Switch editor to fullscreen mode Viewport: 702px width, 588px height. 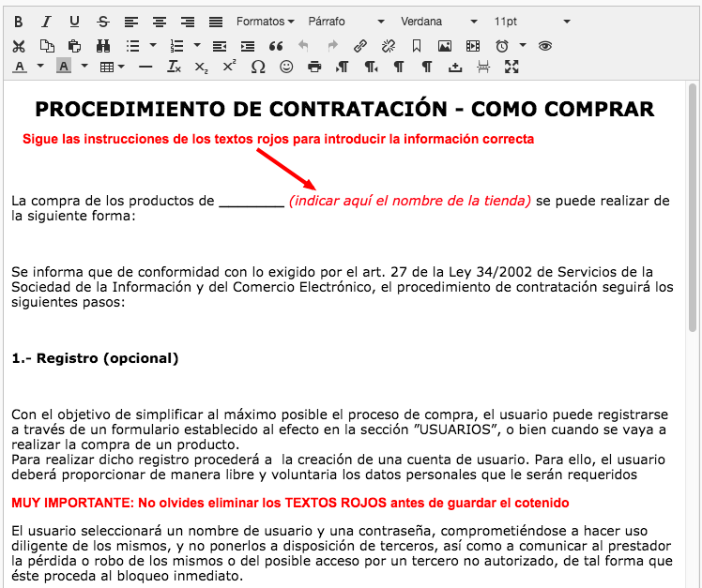(511, 68)
